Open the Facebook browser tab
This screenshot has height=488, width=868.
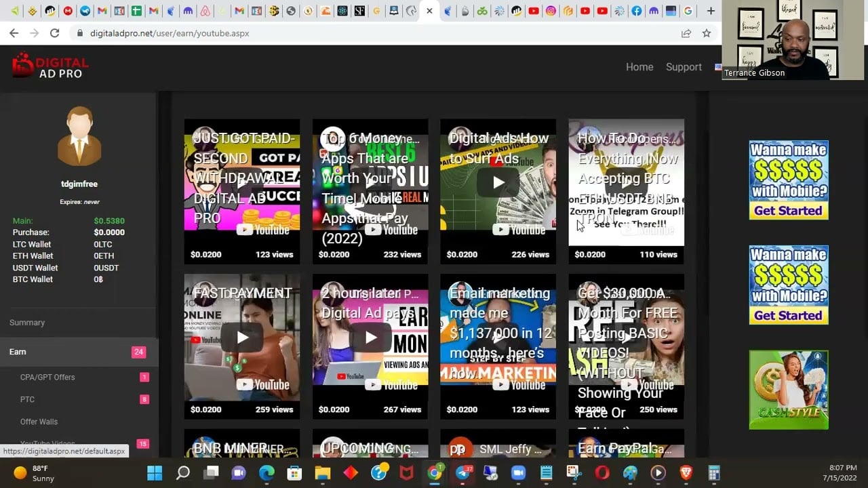click(x=636, y=11)
